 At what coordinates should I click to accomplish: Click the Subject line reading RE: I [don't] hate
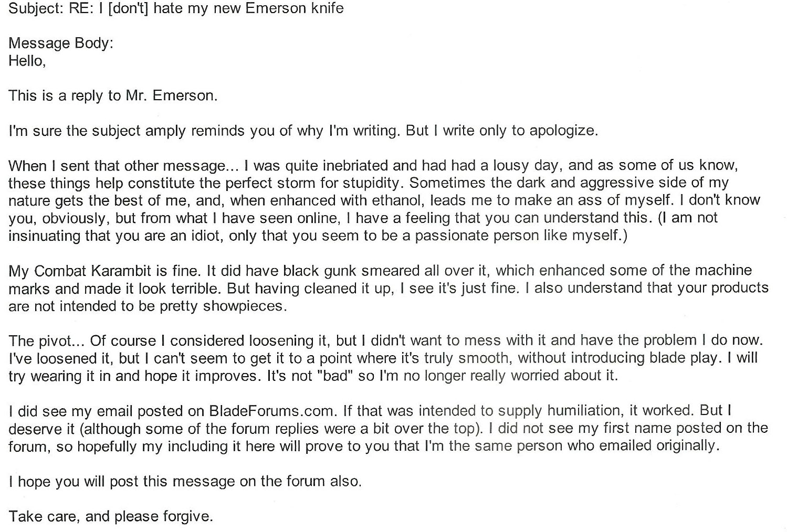pos(176,8)
